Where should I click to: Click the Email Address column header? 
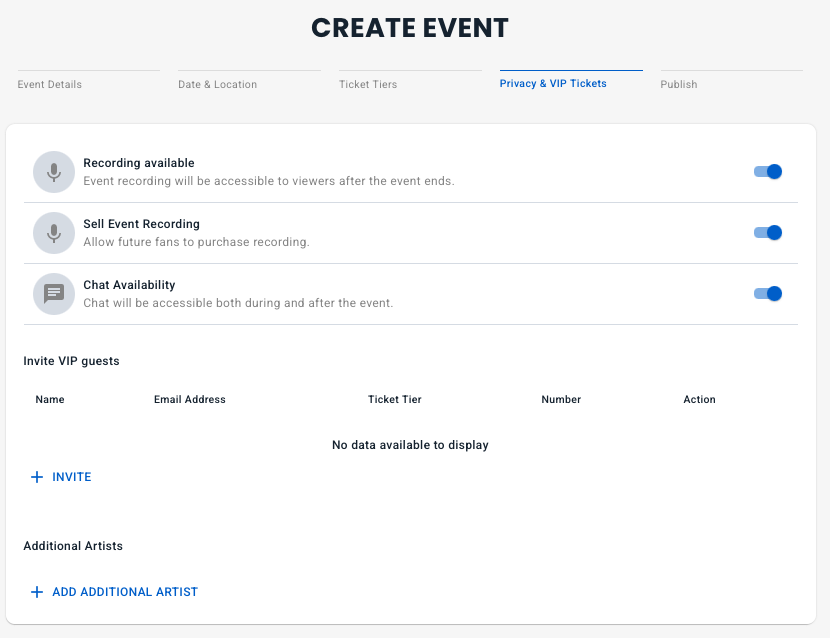click(x=190, y=399)
